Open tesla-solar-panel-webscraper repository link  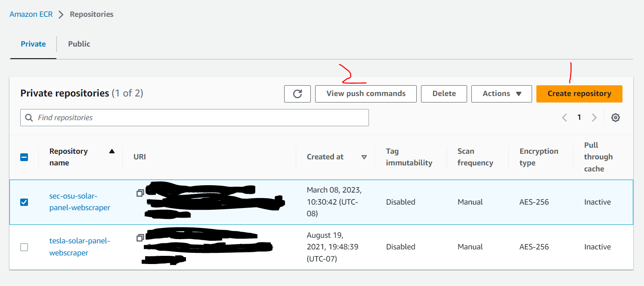coord(80,247)
